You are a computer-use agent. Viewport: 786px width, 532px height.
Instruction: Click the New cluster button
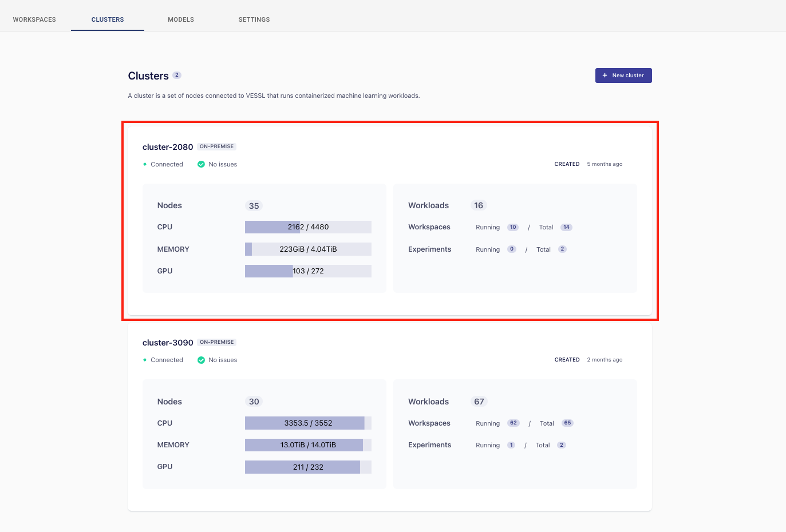click(623, 76)
